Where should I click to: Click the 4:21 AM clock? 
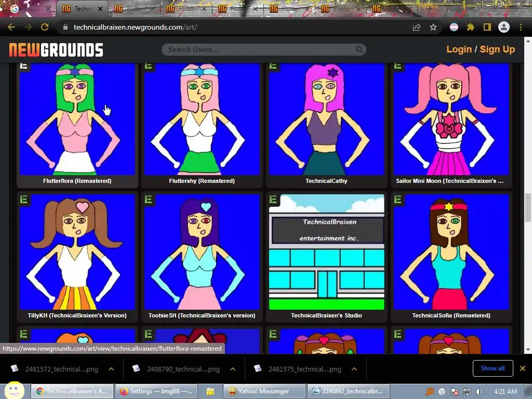(506, 392)
